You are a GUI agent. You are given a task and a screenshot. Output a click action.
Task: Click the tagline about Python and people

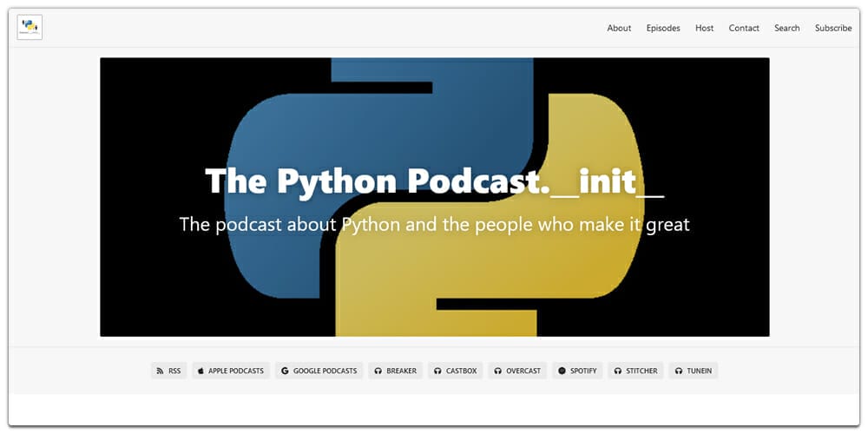point(435,224)
